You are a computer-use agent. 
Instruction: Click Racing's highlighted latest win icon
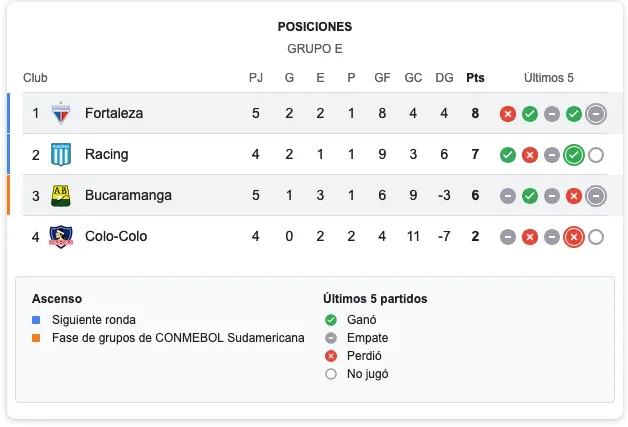point(573,155)
